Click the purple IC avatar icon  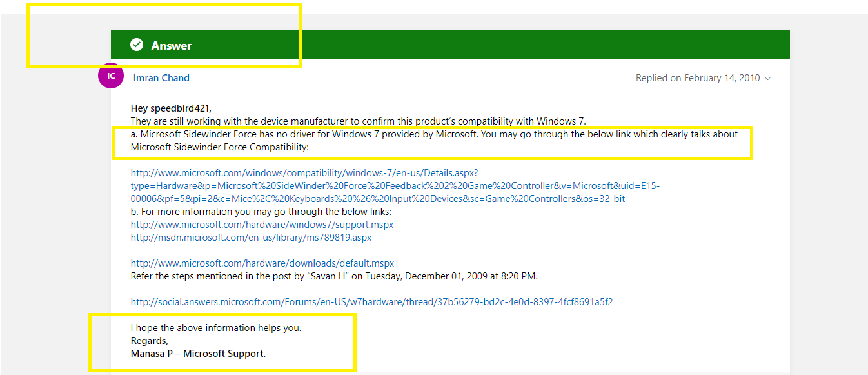[x=111, y=76]
